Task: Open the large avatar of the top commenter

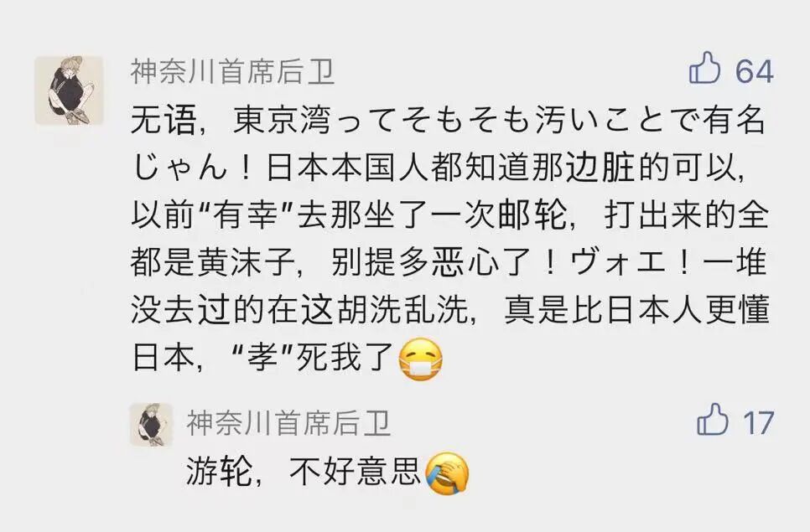Action: point(70,90)
